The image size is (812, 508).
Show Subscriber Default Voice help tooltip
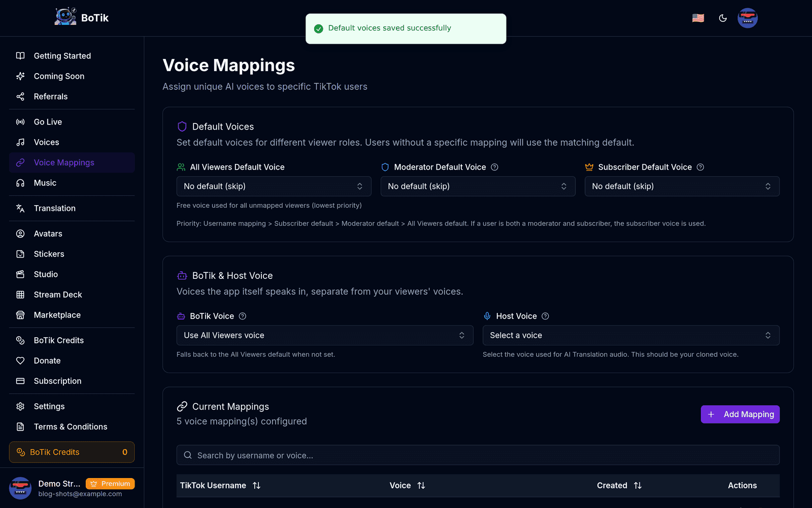[700, 167]
